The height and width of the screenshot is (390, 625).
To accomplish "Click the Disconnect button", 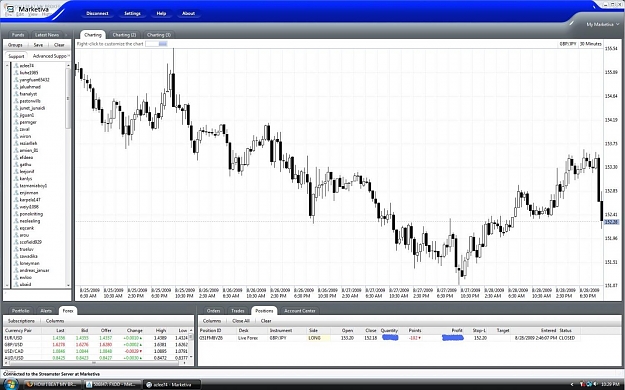I will (x=97, y=14).
